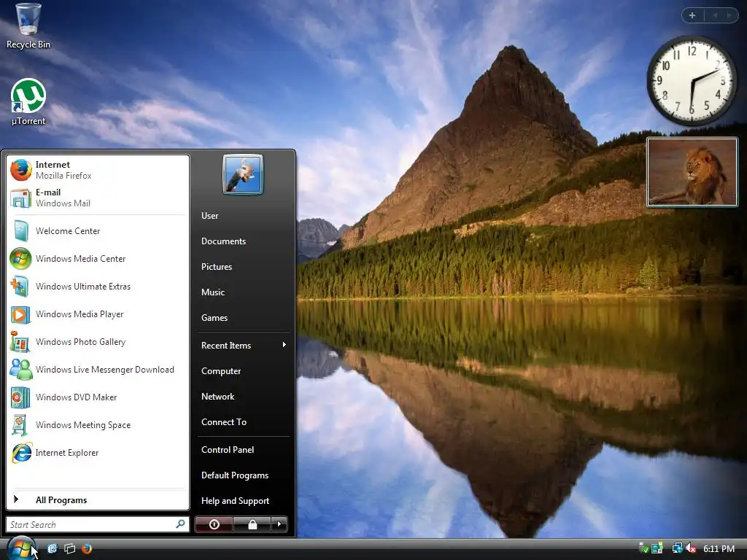This screenshot has height=560, width=747.
Task: Click the tray icon with green check
Action: click(643, 548)
